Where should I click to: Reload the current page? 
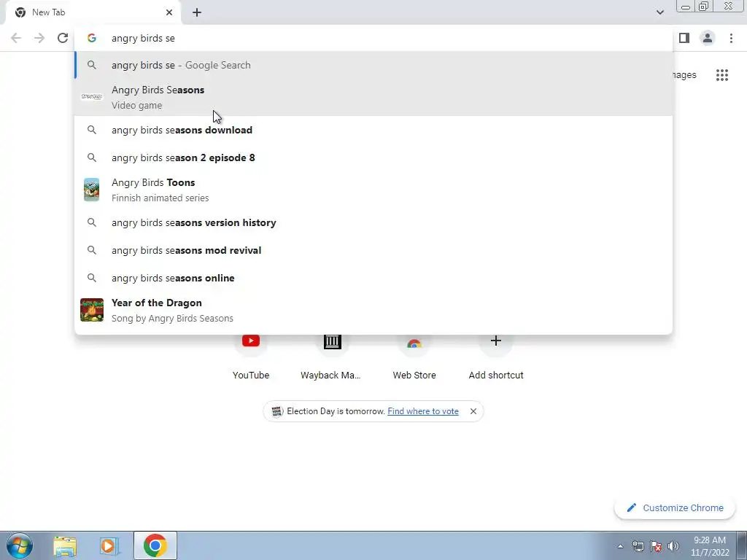[63, 38]
